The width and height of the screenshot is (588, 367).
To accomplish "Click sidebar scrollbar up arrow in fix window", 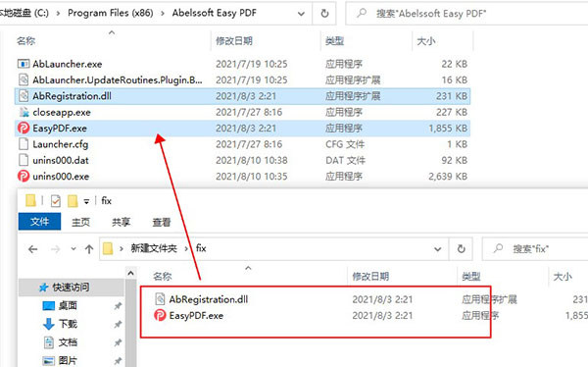I will click(x=130, y=273).
